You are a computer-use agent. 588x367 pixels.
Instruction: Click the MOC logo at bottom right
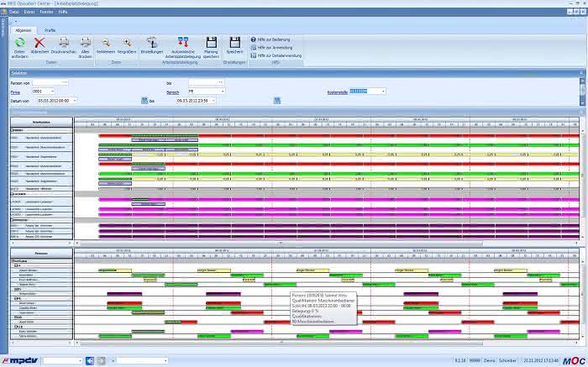point(574,360)
